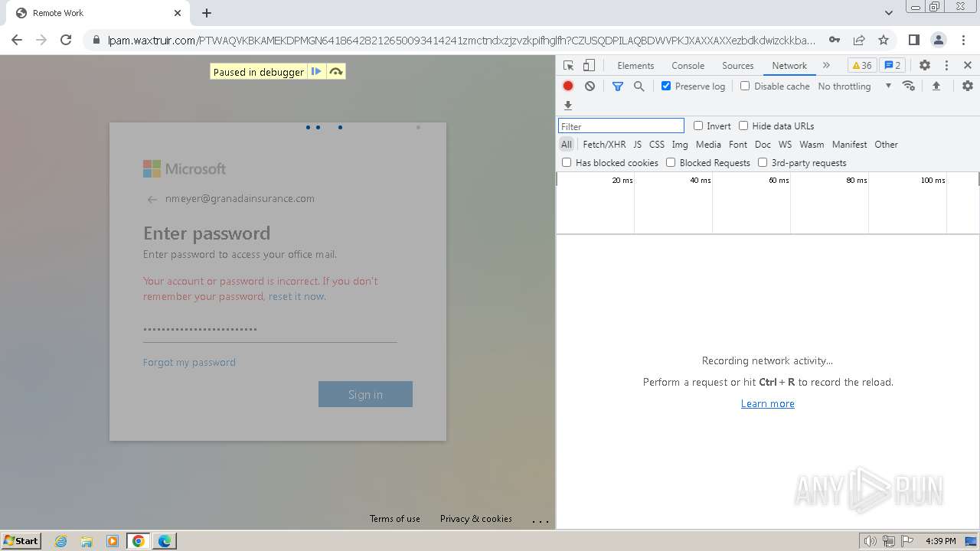This screenshot has height=551, width=980.
Task: Filter requests by JS
Action: (x=637, y=145)
